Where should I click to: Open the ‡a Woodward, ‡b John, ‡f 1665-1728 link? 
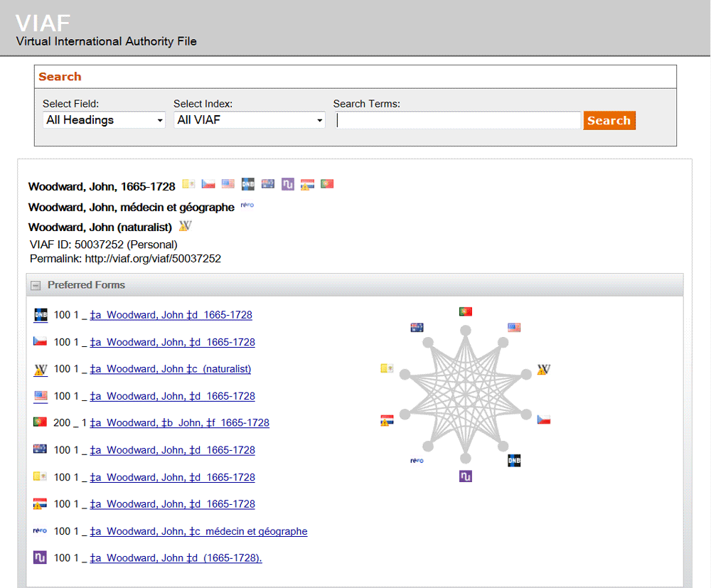point(180,423)
